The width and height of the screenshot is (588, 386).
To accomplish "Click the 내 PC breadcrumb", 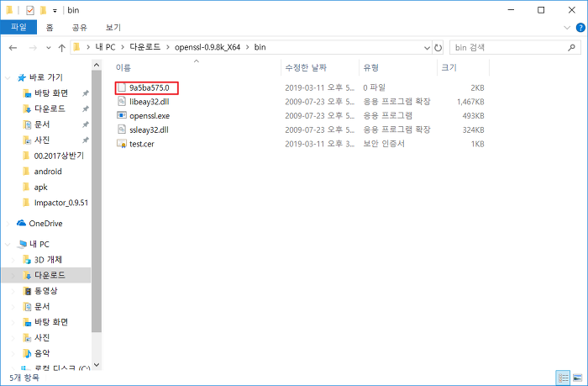I will 105,47.
